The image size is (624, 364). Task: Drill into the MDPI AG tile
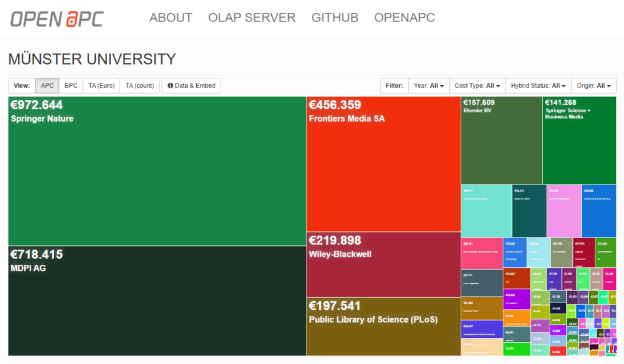[x=157, y=301]
